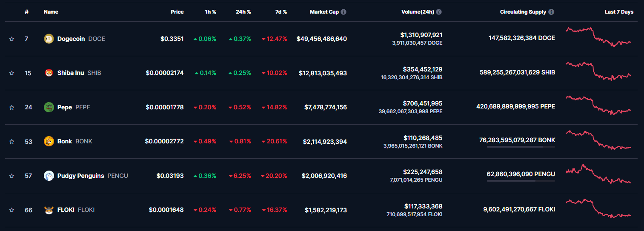Open the Pudgy Penguins coin page
Screen dimensions: 644x231
80,176
